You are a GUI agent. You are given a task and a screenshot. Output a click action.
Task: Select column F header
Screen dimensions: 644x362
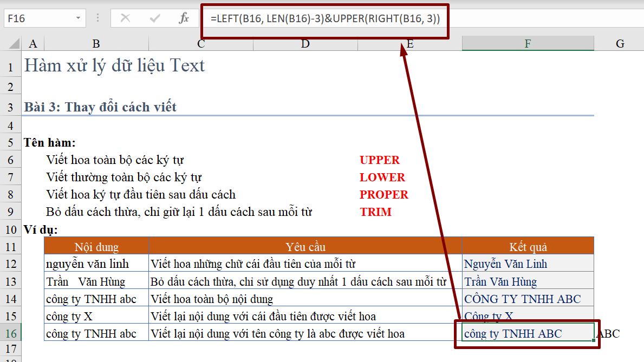click(527, 43)
